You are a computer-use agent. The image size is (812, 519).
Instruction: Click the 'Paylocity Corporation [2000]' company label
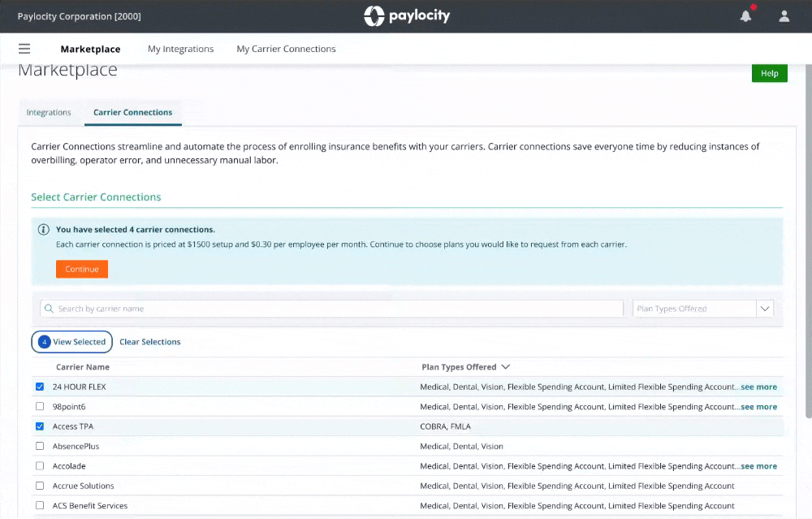[x=80, y=16]
